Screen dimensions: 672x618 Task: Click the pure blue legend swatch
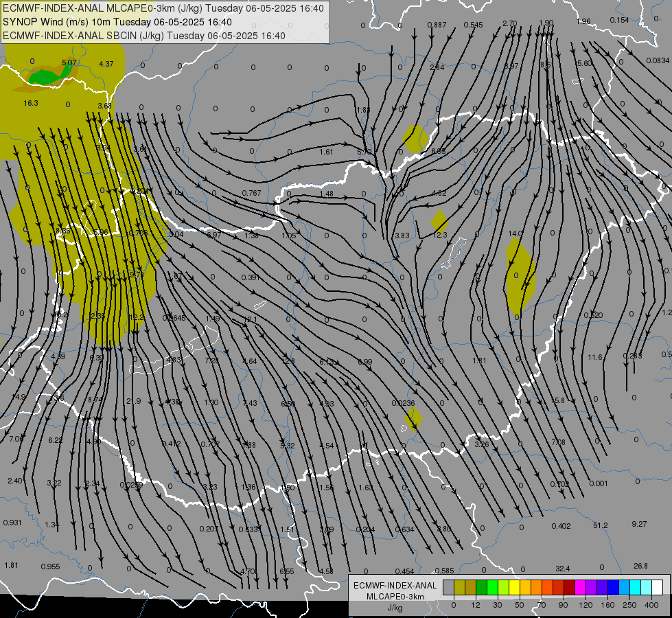click(613, 587)
